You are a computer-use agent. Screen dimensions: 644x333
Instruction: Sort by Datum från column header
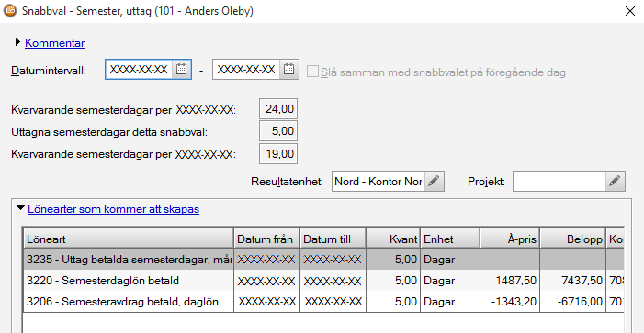pos(267,239)
